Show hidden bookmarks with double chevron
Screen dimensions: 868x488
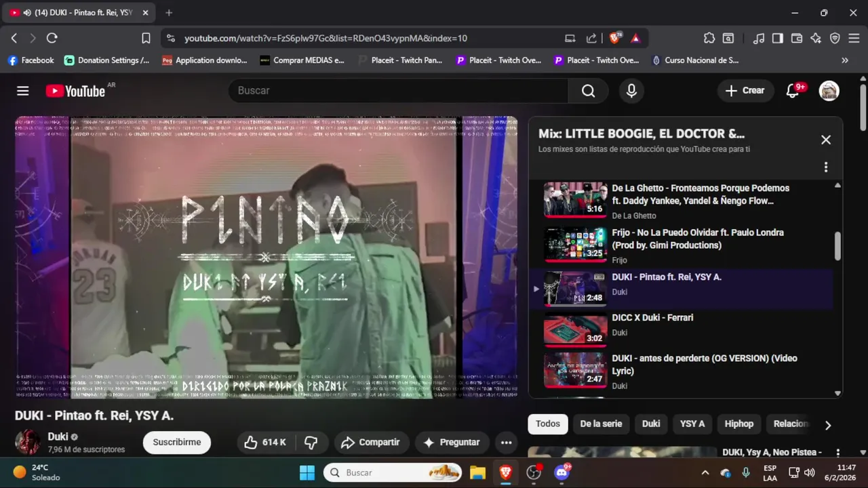point(845,60)
